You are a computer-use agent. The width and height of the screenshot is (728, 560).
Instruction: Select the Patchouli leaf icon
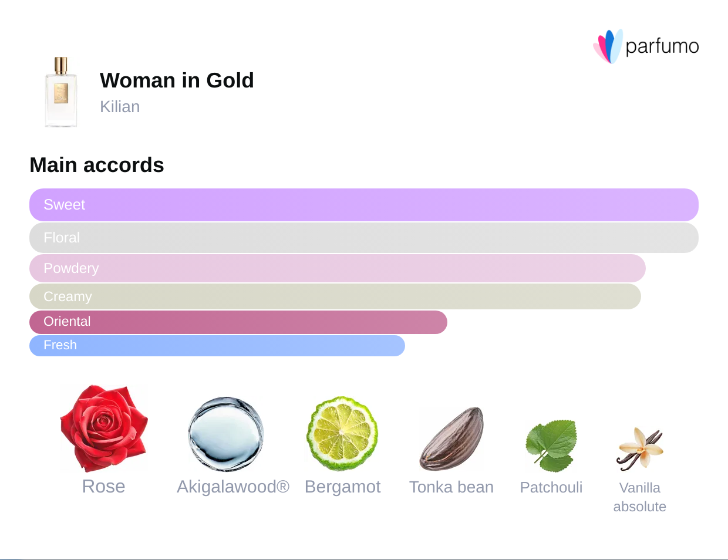pyautogui.click(x=551, y=446)
